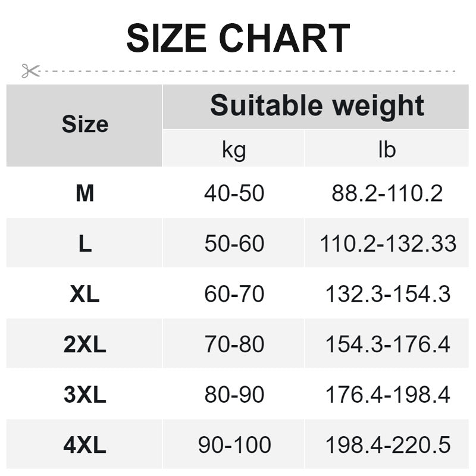Select the XL size label

[84, 294]
